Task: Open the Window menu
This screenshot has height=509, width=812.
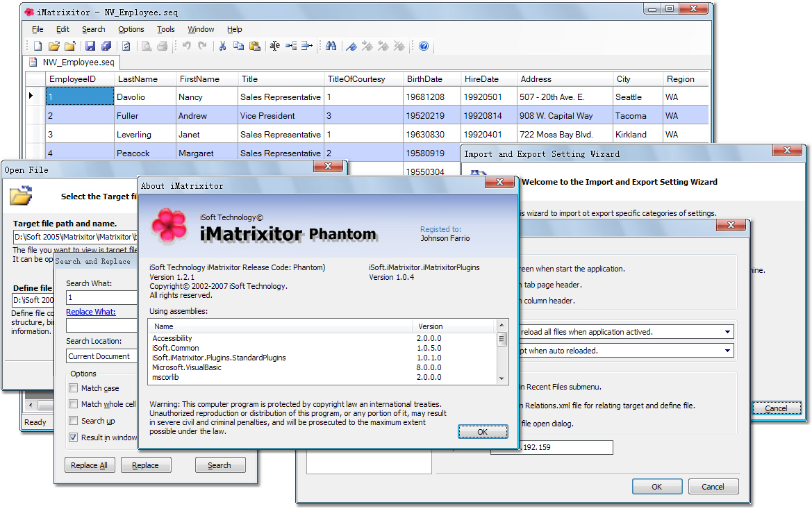Action: coord(201,30)
